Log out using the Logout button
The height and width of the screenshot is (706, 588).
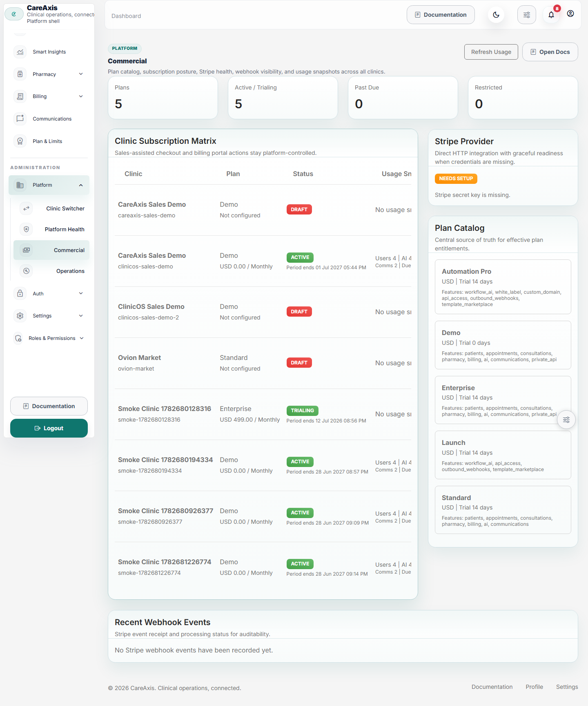(49, 428)
